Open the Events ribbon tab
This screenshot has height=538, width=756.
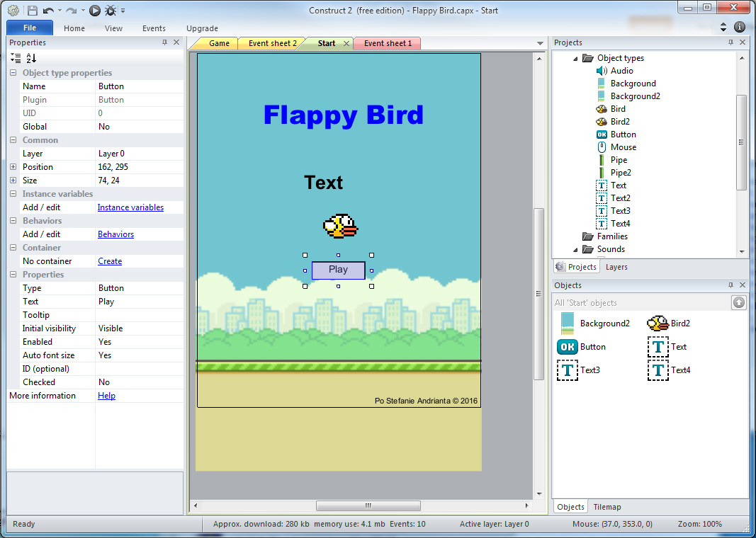(x=154, y=28)
